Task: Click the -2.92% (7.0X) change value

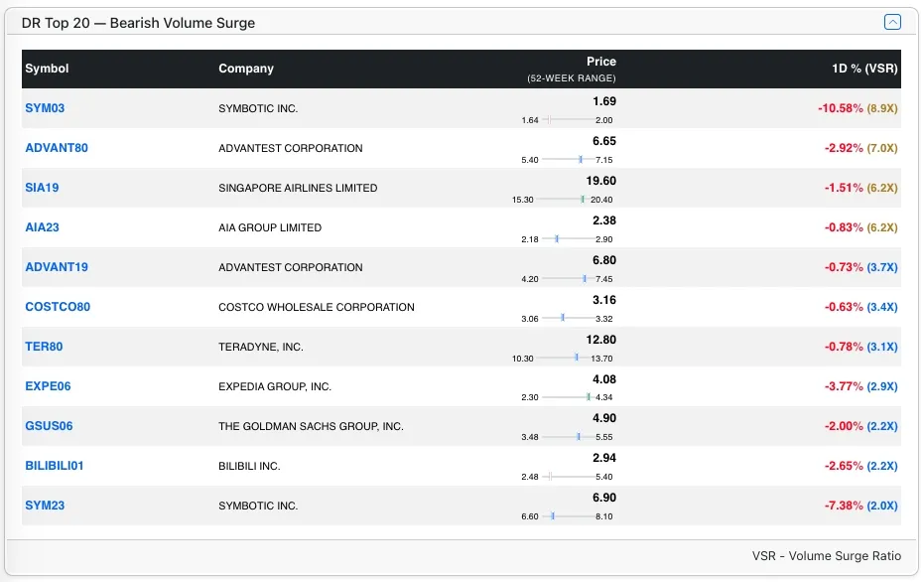Action: (x=860, y=148)
